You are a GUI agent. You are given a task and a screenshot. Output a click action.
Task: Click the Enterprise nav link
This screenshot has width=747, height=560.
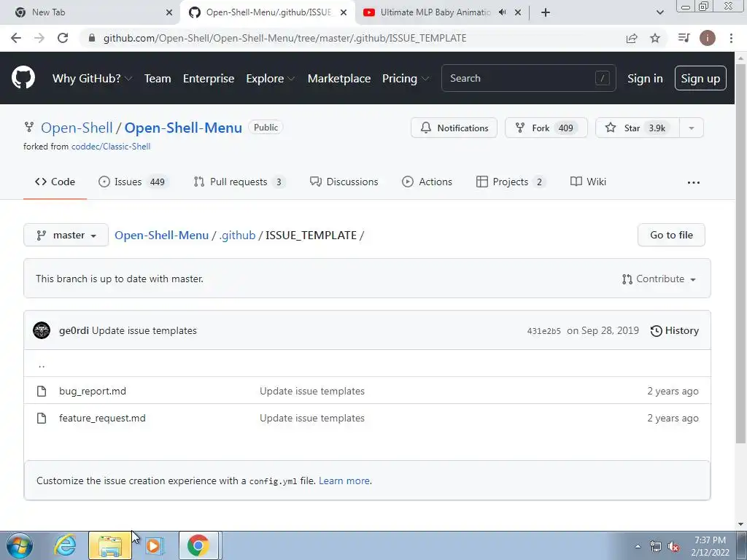(209, 79)
